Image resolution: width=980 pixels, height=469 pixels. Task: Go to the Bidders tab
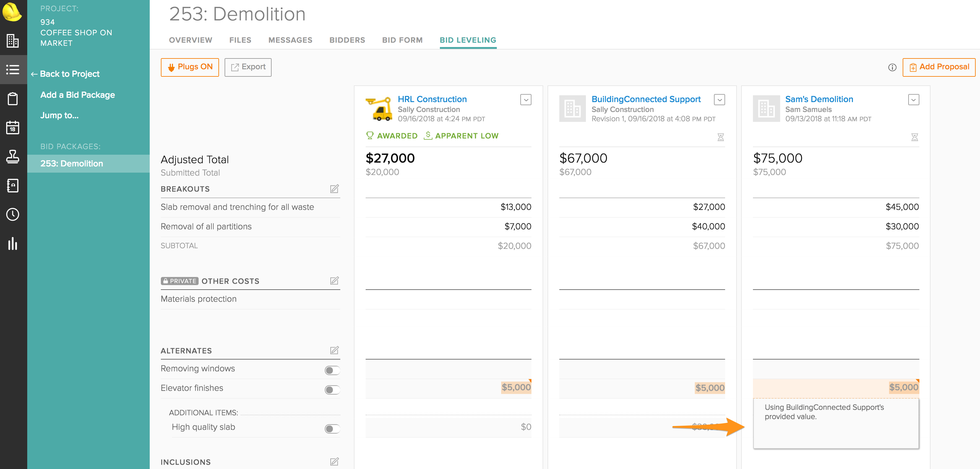(x=347, y=40)
